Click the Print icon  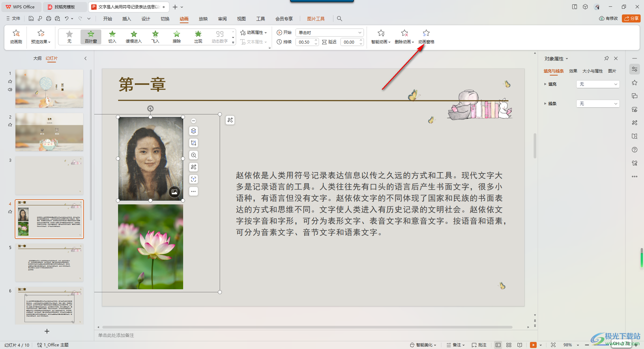pyautogui.click(x=49, y=18)
